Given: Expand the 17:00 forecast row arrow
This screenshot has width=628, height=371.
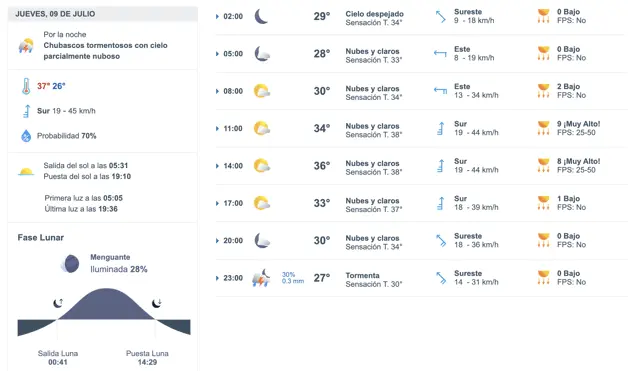Looking at the screenshot, I should pos(217,204).
